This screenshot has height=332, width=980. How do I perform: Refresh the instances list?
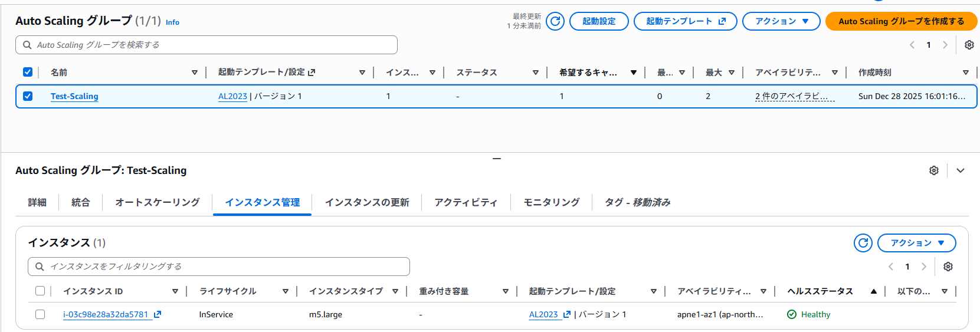click(x=863, y=243)
